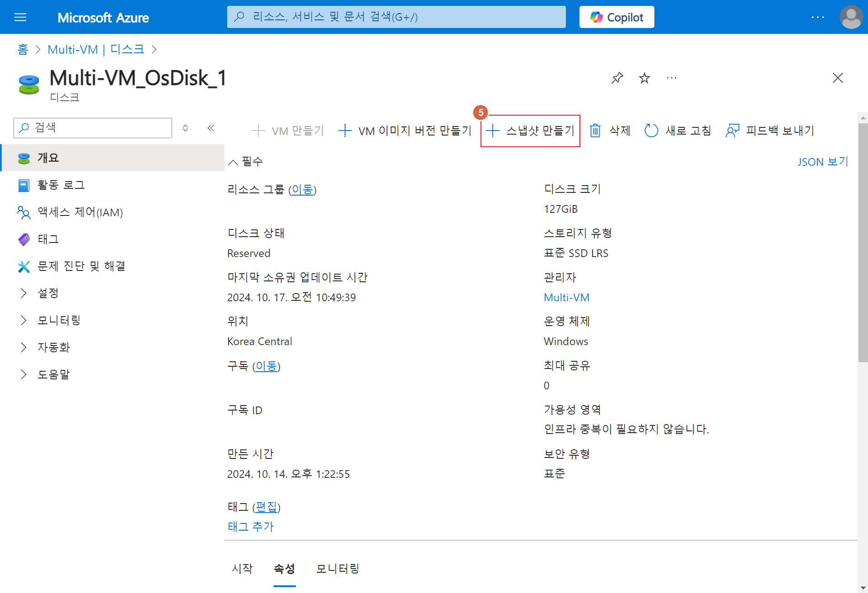
Task: Click the Copilot button
Action: [616, 17]
